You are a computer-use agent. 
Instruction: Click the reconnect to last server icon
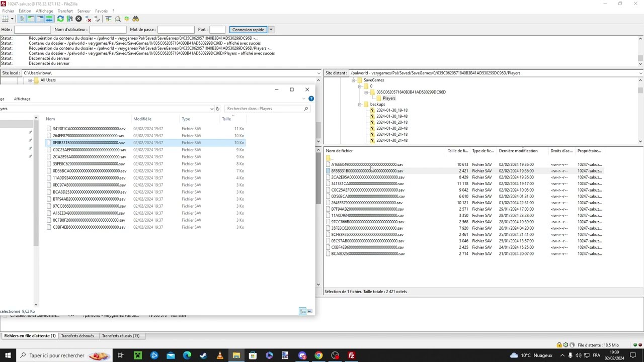coord(97,19)
